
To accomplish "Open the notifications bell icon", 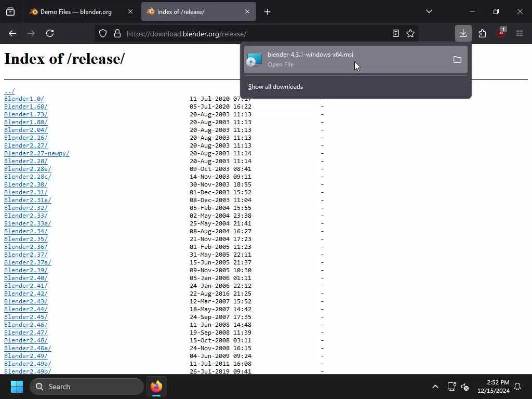I will click(x=518, y=387).
